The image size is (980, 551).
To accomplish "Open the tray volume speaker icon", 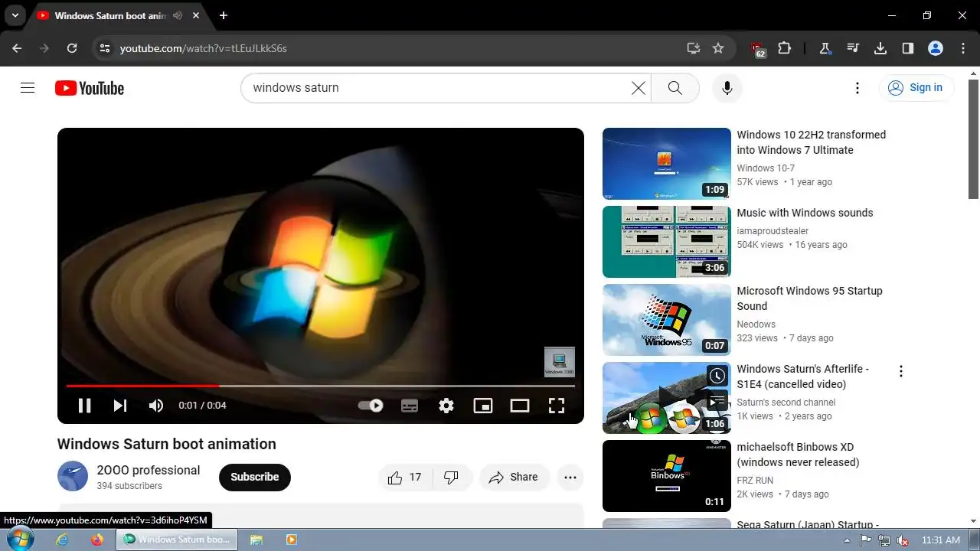I will tap(903, 540).
